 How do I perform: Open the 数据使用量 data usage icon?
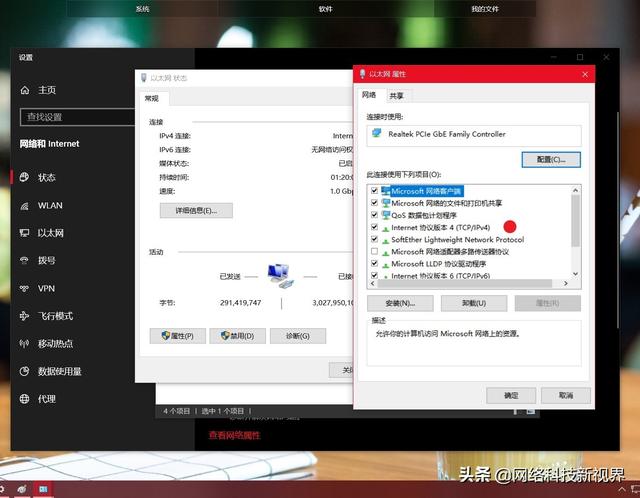click(x=24, y=371)
